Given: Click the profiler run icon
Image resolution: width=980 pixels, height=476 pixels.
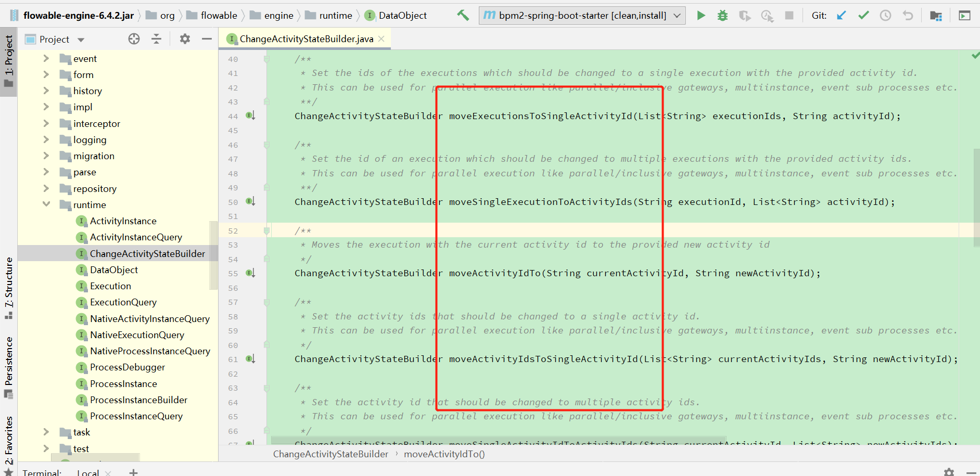Looking at the screenshot, I should (x=767, y=16).
